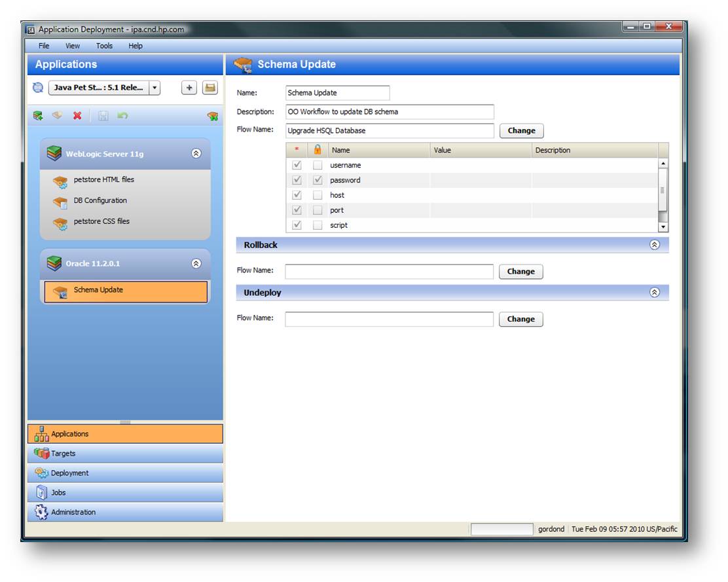Click the save floppy disk toolbar icon
Image resolution: width=728 pixels, height=582 pixels.
click(103, 116)
